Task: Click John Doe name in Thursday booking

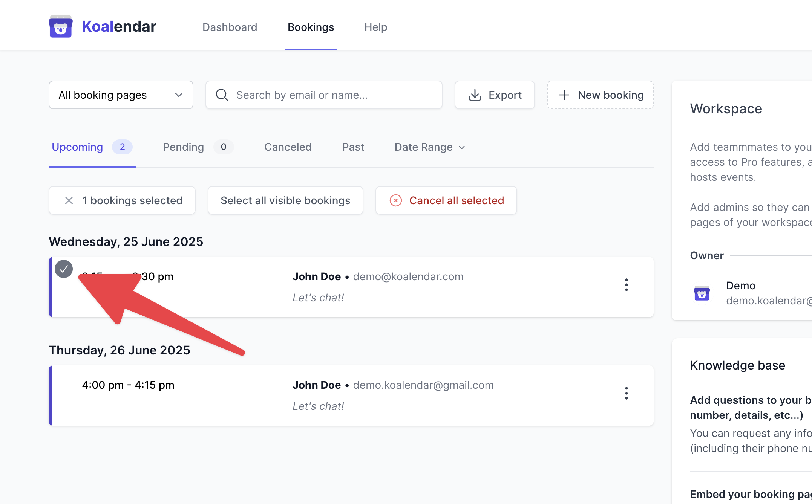Action: 316,385
